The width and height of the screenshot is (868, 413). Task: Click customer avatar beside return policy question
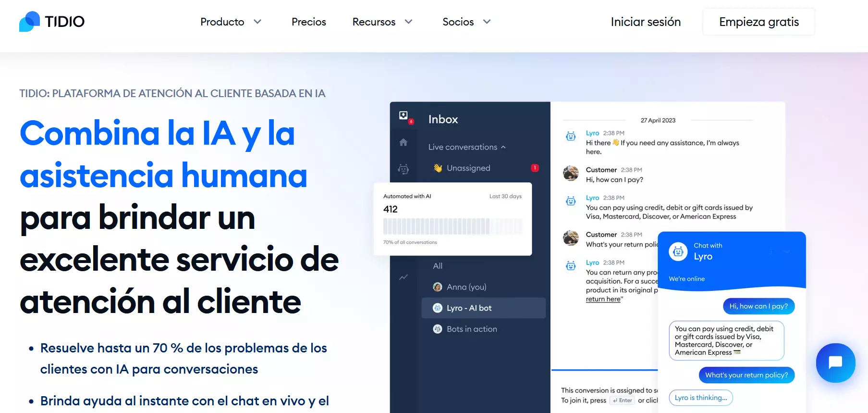click(x=571, y=238)
